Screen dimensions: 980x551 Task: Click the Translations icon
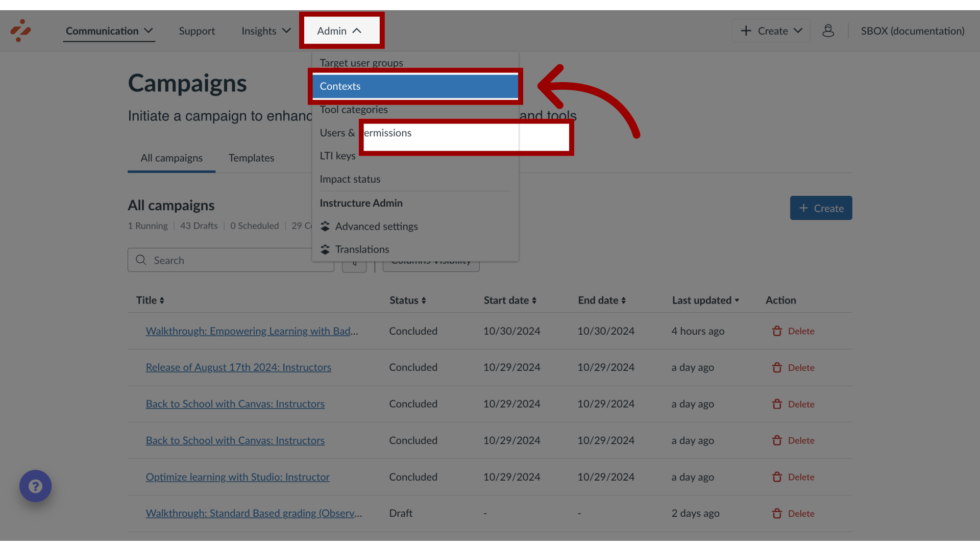tap(325, 249)
